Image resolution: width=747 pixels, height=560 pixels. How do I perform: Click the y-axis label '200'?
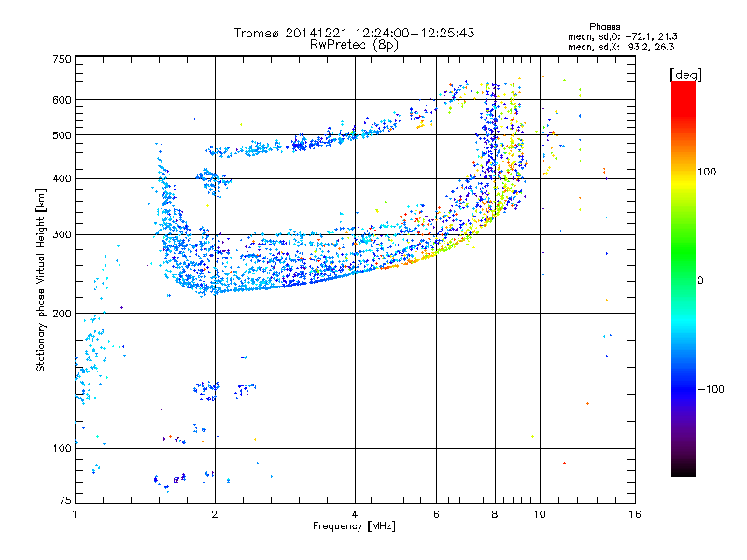click(62, 314)
